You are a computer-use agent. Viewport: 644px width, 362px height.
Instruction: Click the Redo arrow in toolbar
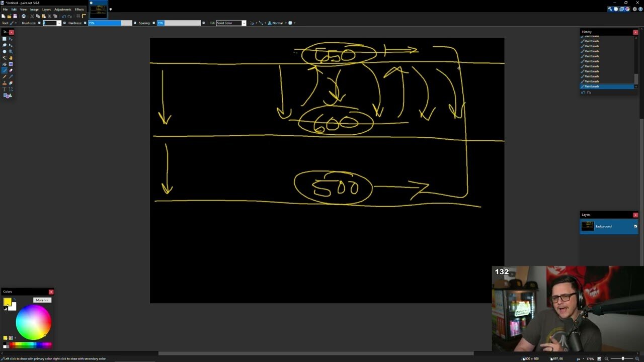pyautogui.click(x=69, y=16)
